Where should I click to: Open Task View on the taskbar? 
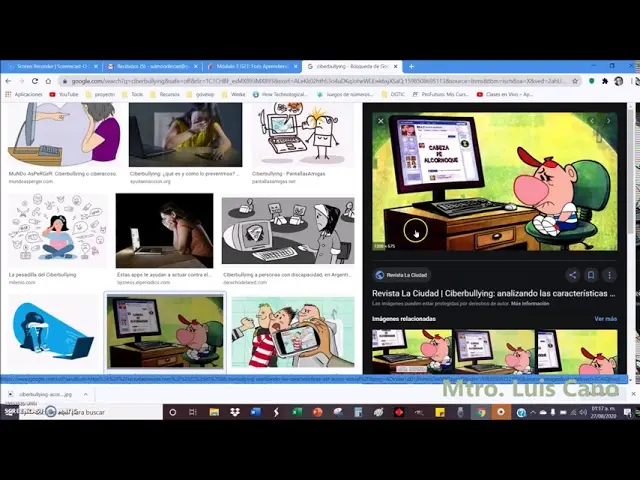pyautogui.click(x=193, y=412)
